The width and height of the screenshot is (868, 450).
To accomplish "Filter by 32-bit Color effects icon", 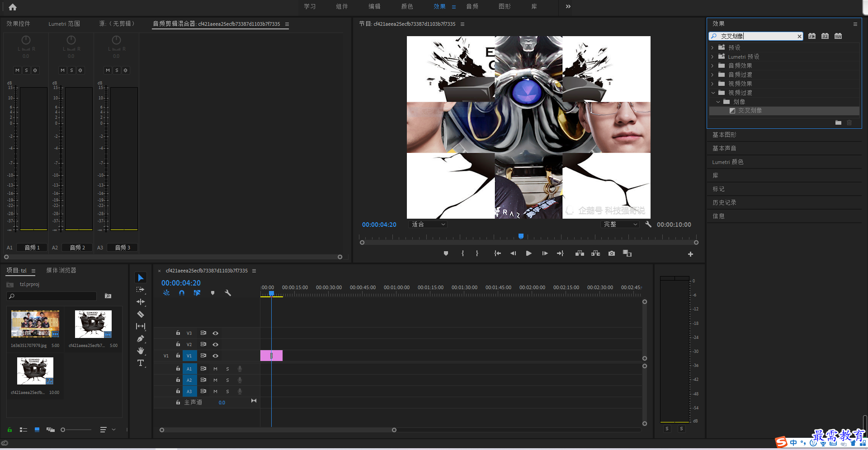I will click(x=825, y=36).
